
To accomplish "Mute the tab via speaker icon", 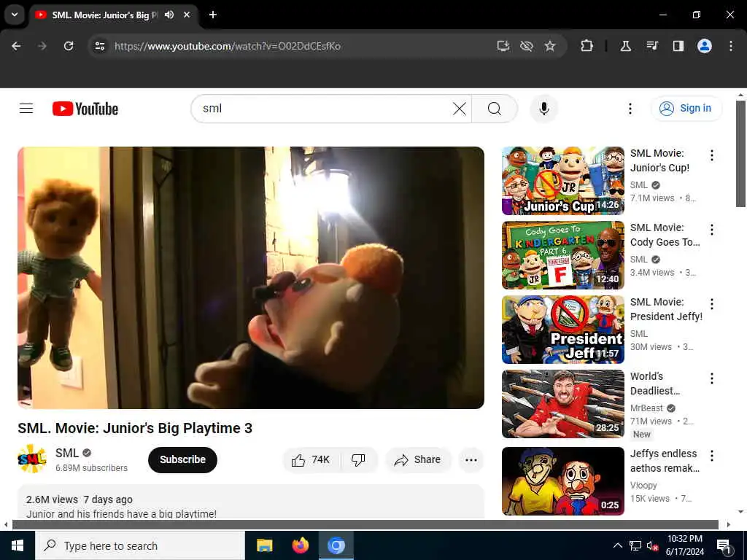I will coord(169,15).
